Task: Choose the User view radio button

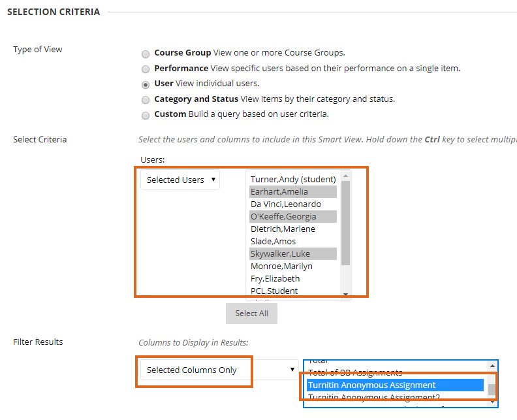Action: tap(146, 84)
